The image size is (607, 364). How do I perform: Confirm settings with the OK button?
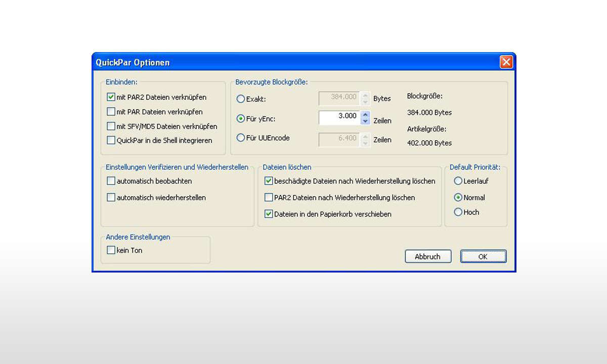click(x=483, y=256)
